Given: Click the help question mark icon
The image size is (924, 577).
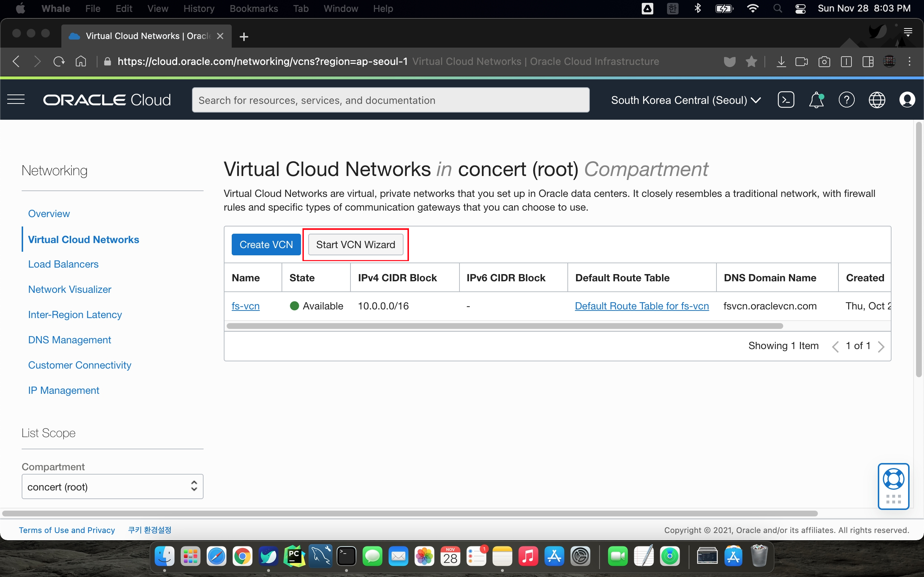Looking at the screenshot, I should click(846, 100).
